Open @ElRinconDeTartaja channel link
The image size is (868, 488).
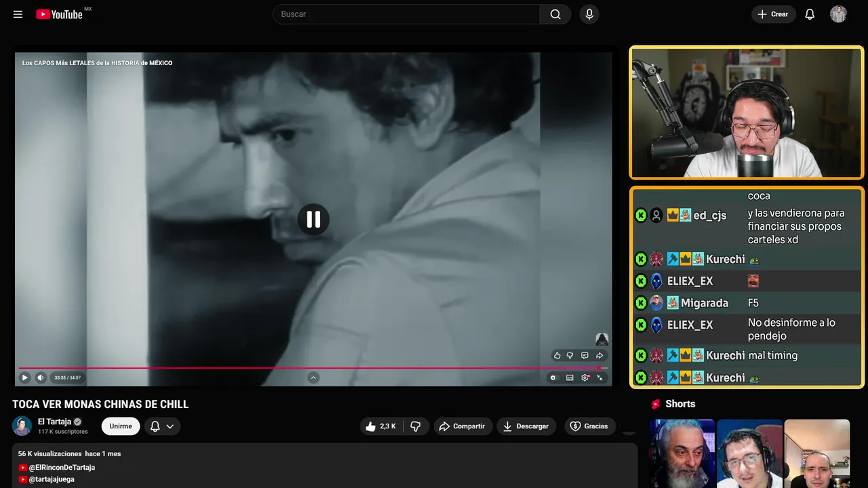click(62, 468)
